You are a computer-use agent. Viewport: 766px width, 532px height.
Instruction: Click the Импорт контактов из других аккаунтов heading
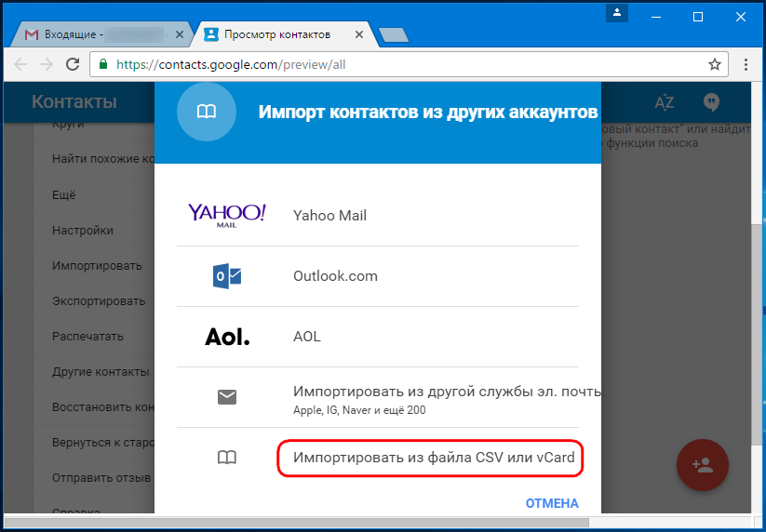(x=428, y=112)
